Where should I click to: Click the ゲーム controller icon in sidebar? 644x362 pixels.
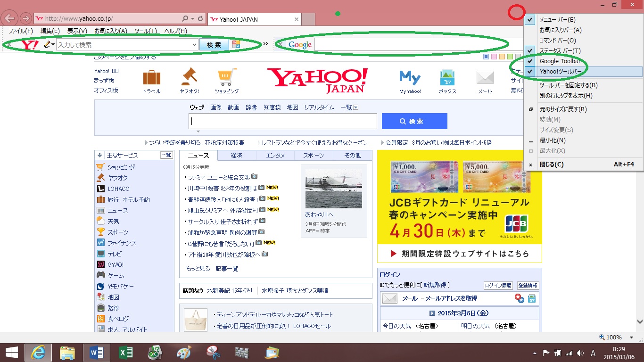pos(100,275)
